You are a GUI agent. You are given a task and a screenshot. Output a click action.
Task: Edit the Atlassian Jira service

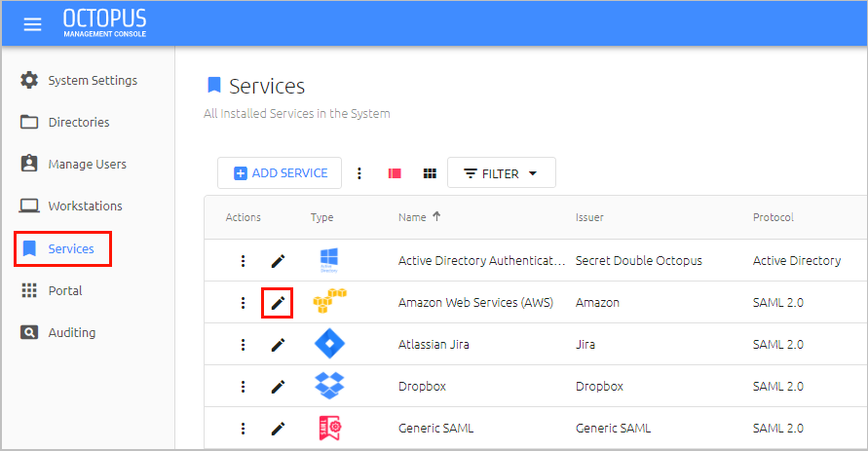278,345
